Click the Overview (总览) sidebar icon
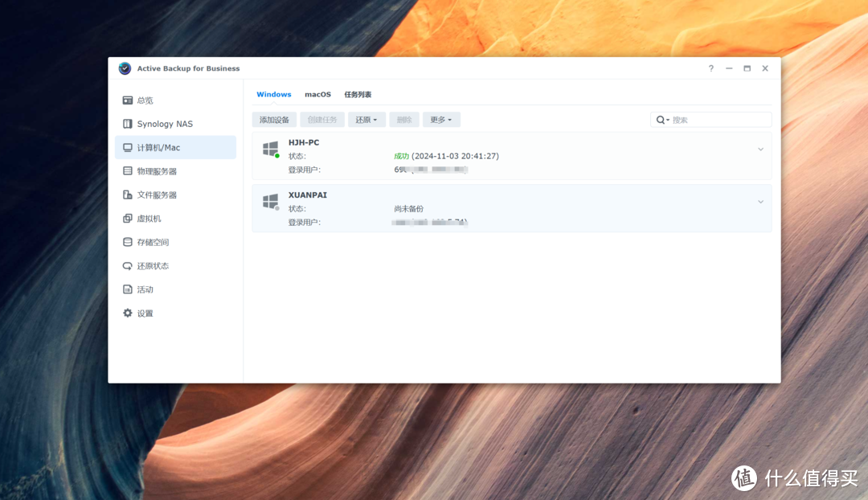 127,100
